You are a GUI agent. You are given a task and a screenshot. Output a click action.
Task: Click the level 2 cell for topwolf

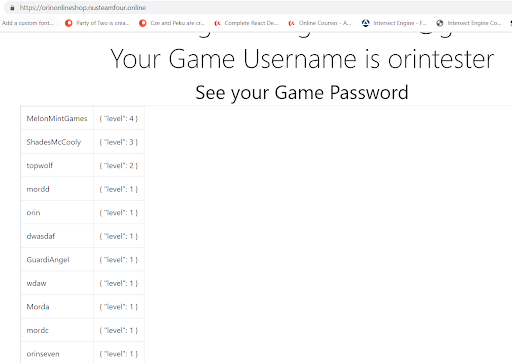[x=119, y=165]
